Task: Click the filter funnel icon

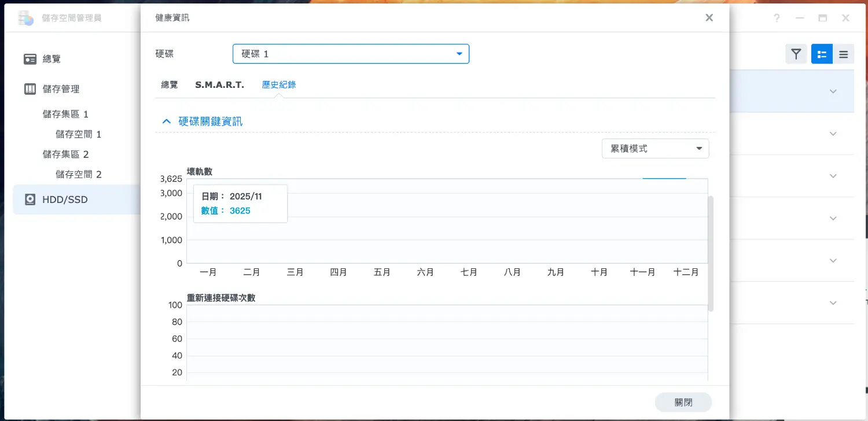Action: [796, 54]
